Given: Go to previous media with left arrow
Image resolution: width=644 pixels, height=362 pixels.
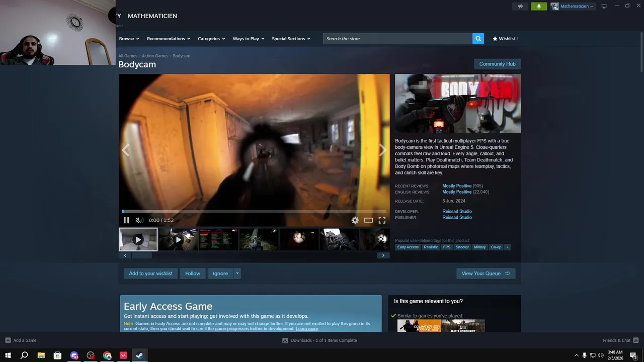Looking at the screenshot, I should (x=126, y=150).
